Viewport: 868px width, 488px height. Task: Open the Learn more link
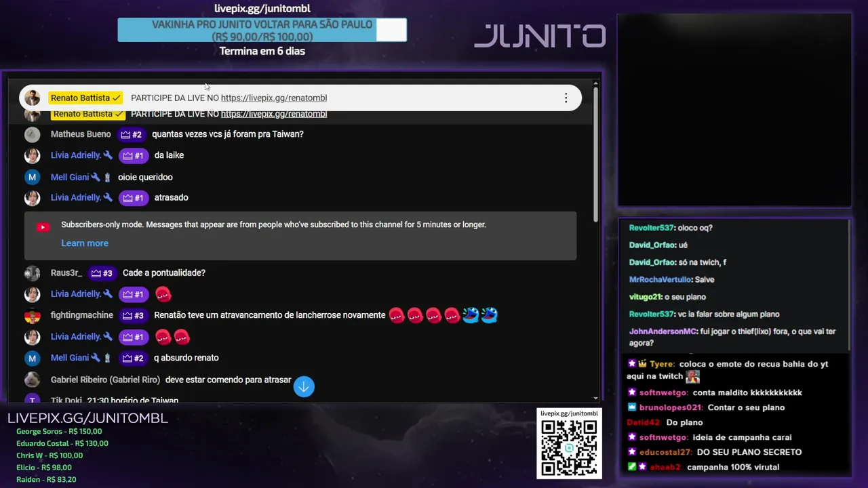85,243
